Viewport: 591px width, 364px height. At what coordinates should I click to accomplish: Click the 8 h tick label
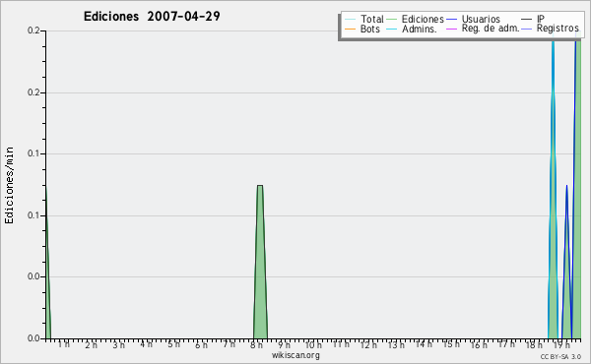coord(256,344)
